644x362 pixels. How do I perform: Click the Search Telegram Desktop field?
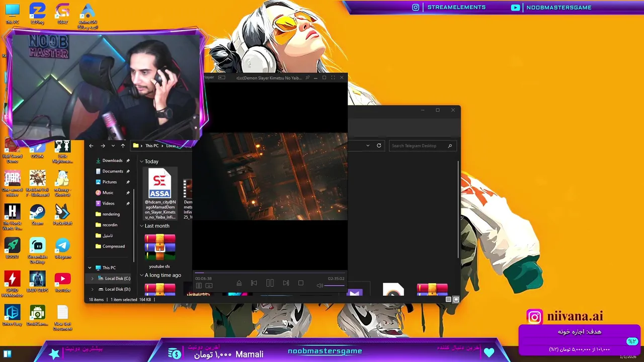(422, 146)
